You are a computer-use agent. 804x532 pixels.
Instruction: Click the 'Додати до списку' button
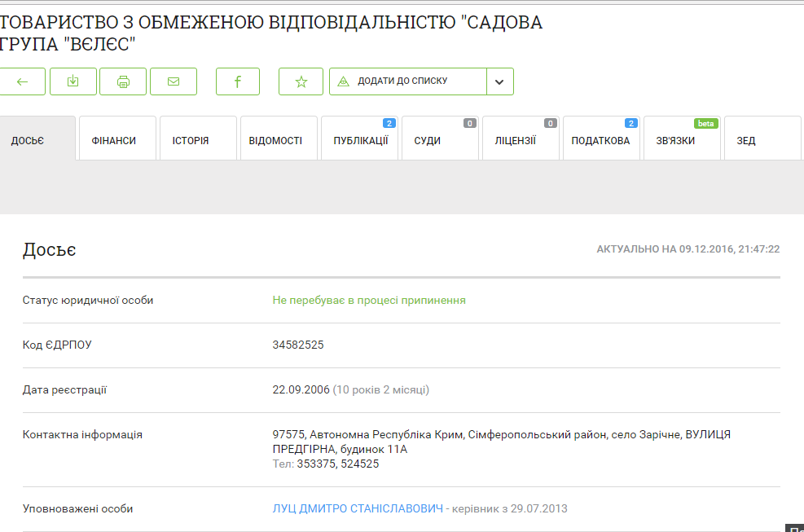click(x=408, y=81)
